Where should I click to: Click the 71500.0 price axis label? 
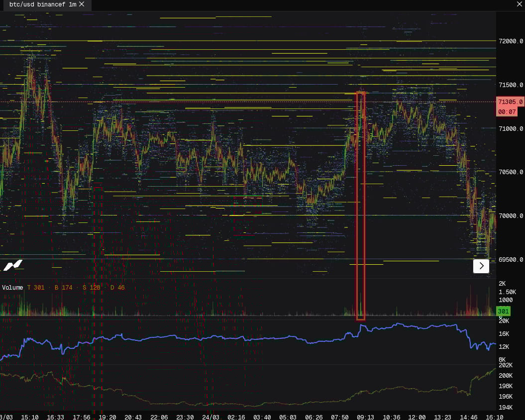point(511,85)
